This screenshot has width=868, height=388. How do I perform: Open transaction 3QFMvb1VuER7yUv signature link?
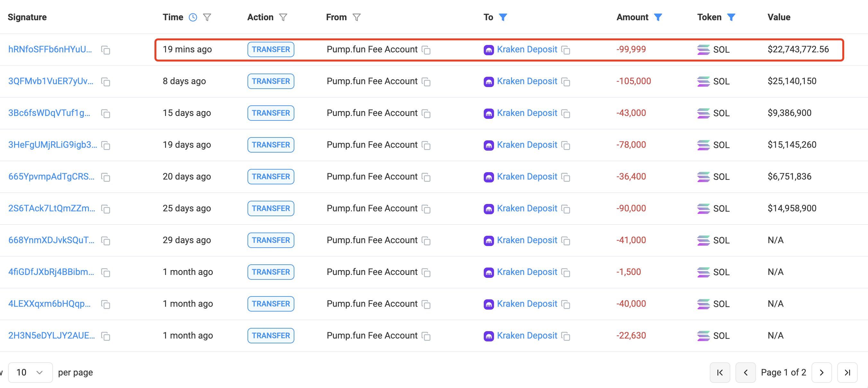(x=50, y=81)
